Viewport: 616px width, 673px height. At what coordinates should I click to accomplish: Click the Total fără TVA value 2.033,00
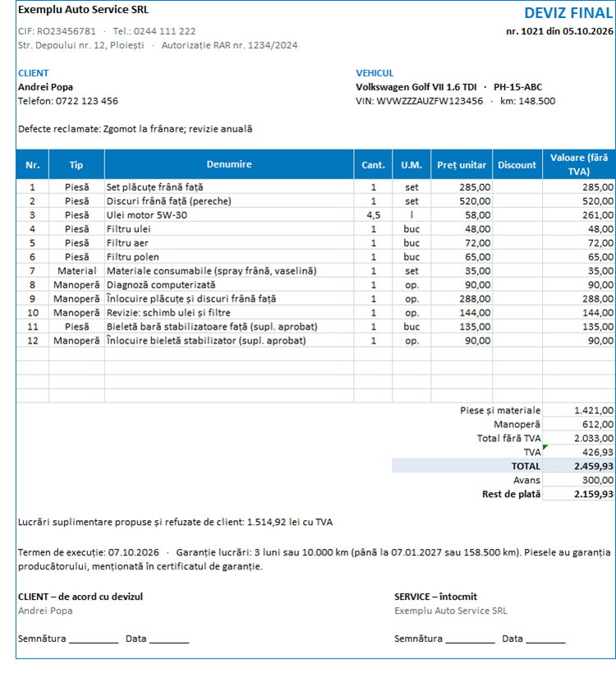[x=579, y=438]
